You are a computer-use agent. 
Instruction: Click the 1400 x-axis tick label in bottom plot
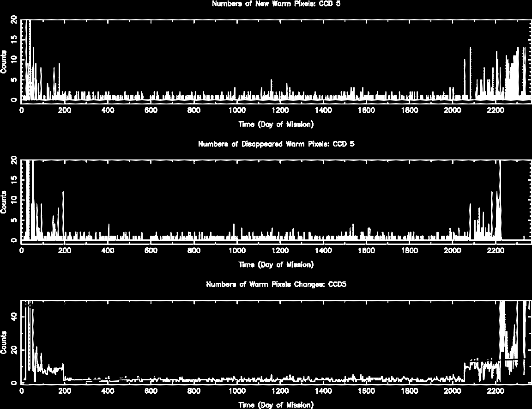click(x=323, y=391)
